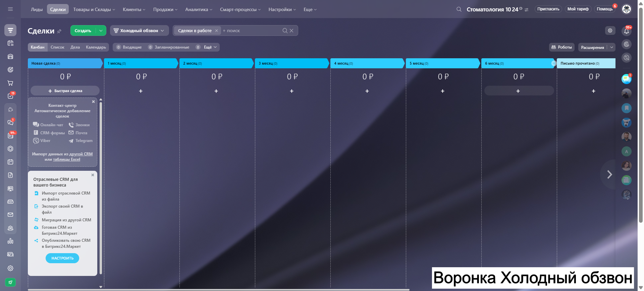Open the cart icon in the left sidebar

point(10,83)
